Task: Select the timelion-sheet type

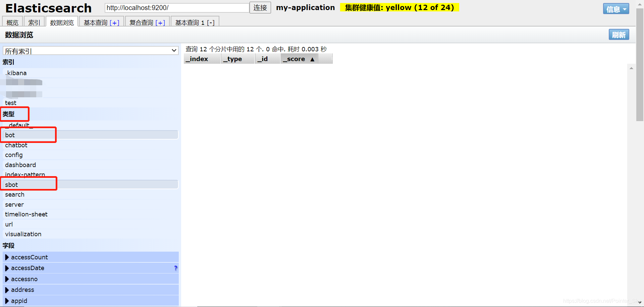Action: coord(91,214)
